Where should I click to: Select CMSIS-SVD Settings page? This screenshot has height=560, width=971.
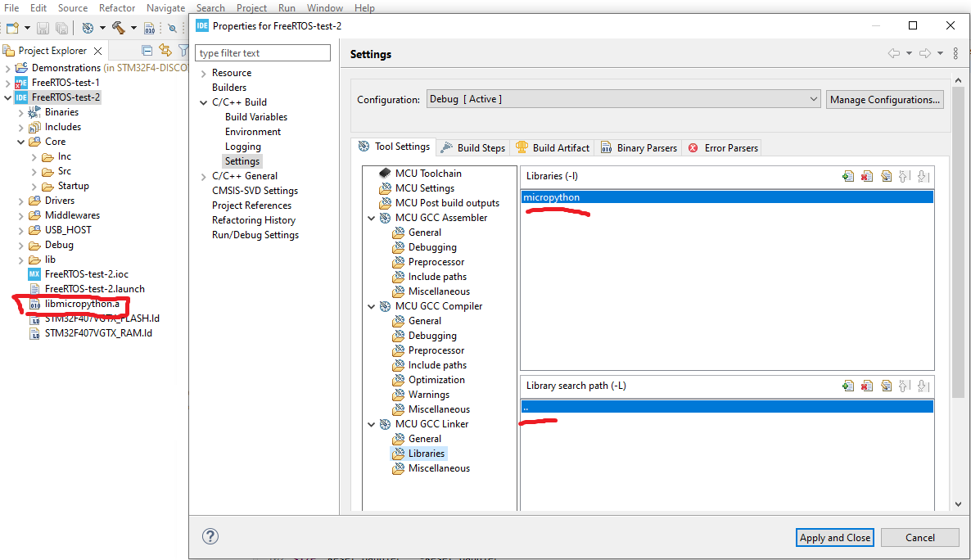point(255,191)
